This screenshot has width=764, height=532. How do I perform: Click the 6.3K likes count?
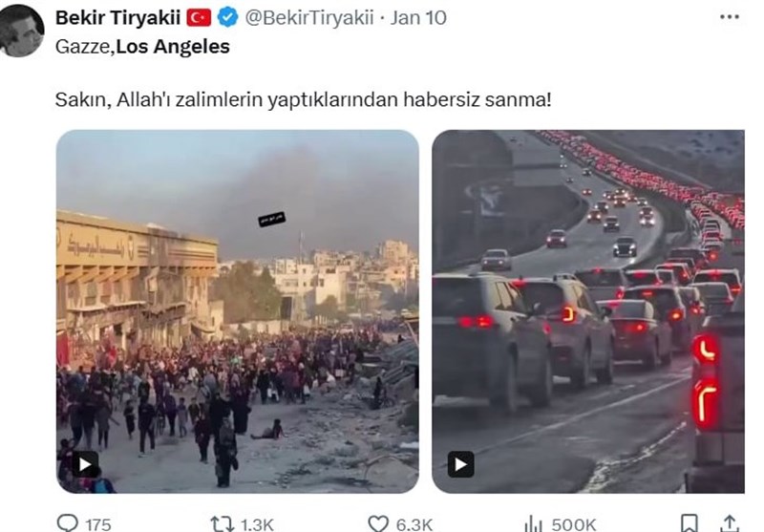pyautogui.click(x=414, y=524)
